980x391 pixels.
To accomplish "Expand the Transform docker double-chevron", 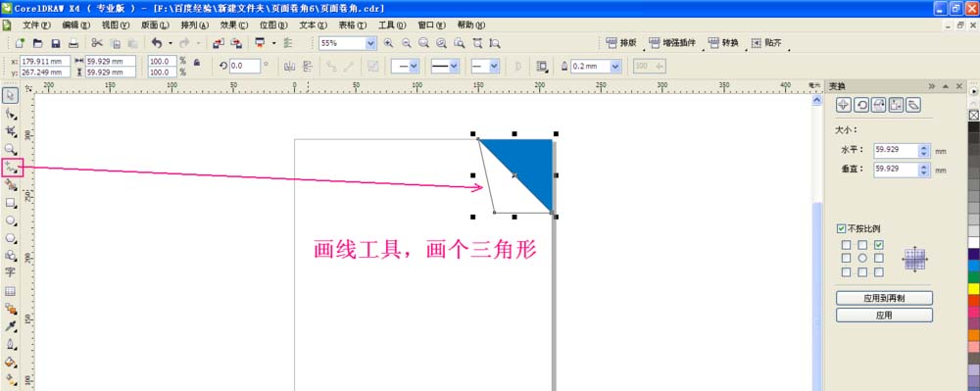I will click(x=931, y=86).
